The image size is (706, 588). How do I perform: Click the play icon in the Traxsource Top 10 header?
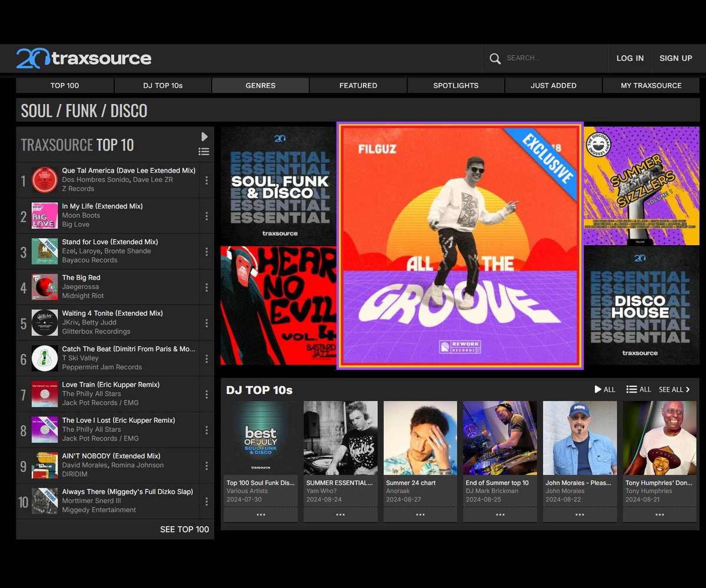(204, 136)
